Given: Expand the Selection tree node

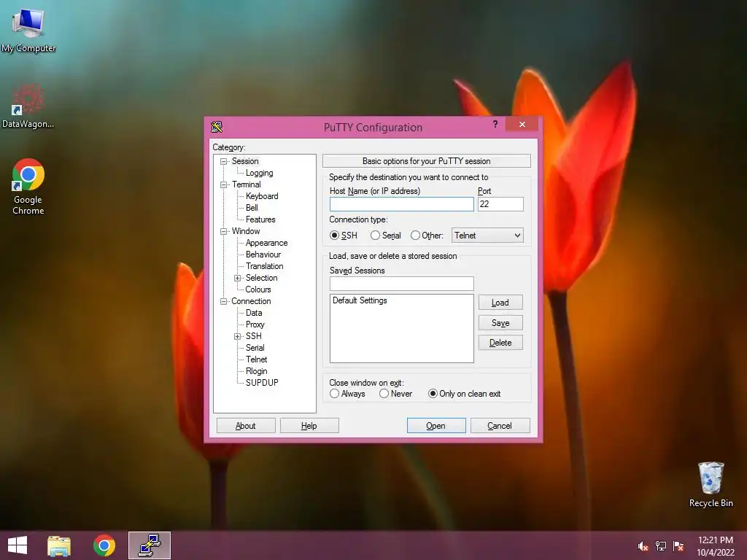Looking at the screenshot, I should 237,278.
